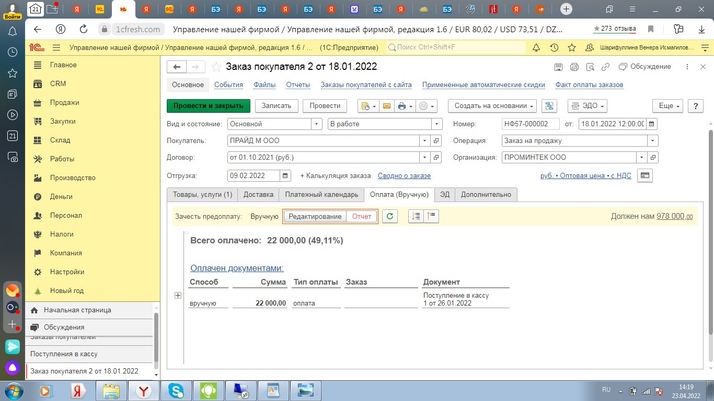Click the email envelope icon in toolbar
The width and height of the screenshot is (714, 401).
point(386,106)
